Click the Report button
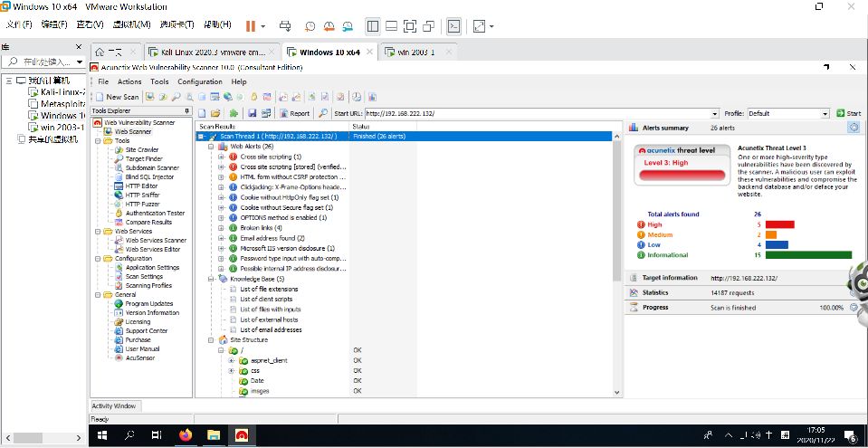This screenshot has width=868, height=448. (x=294, y=113)
